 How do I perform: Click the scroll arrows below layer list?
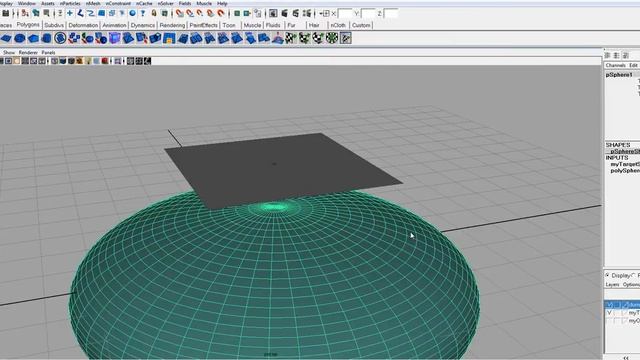pos(626,357)
